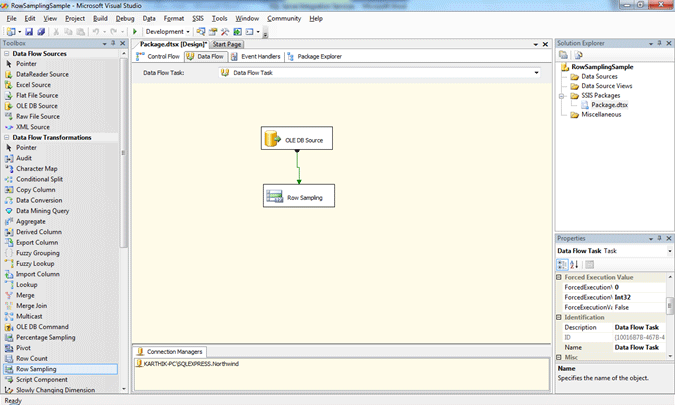Collapse the Forced Execution Value property group

[559, 278]
